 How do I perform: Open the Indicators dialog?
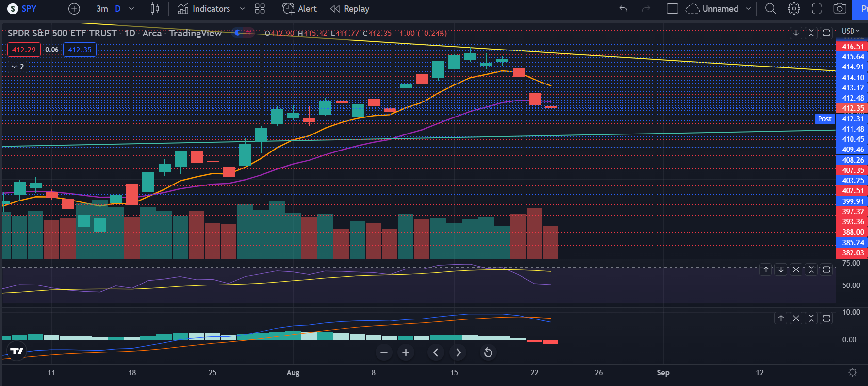pyautogui.click(x=204, y=9)
